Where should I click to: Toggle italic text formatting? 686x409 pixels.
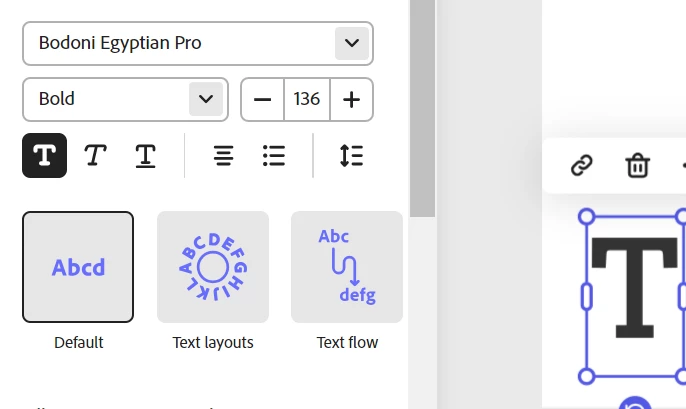click(95, 155)
